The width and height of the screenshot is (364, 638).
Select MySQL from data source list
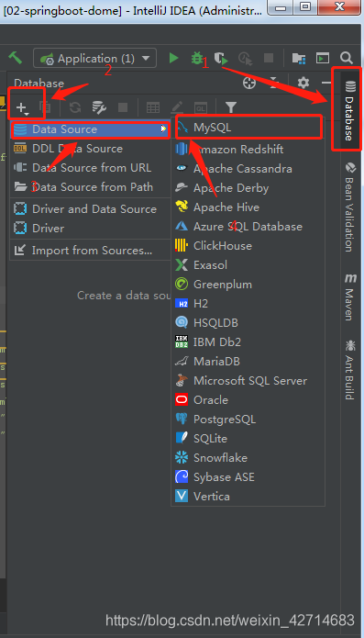(x=248, y=128)
